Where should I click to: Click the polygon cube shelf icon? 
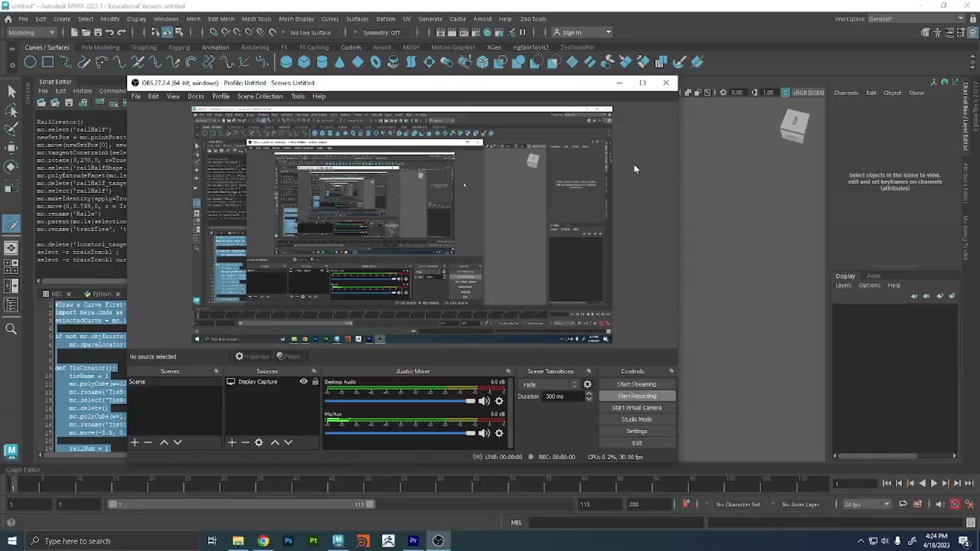(304, 62)
